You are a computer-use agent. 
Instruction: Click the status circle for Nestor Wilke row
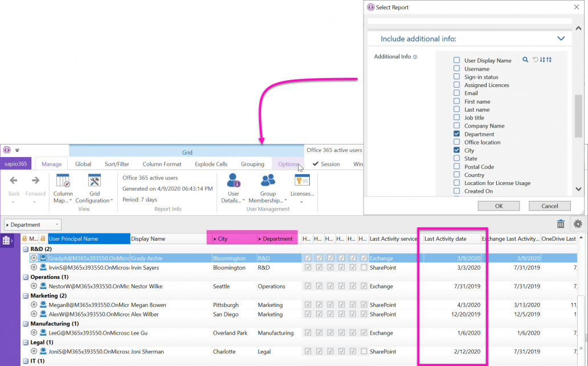[34, 286]
